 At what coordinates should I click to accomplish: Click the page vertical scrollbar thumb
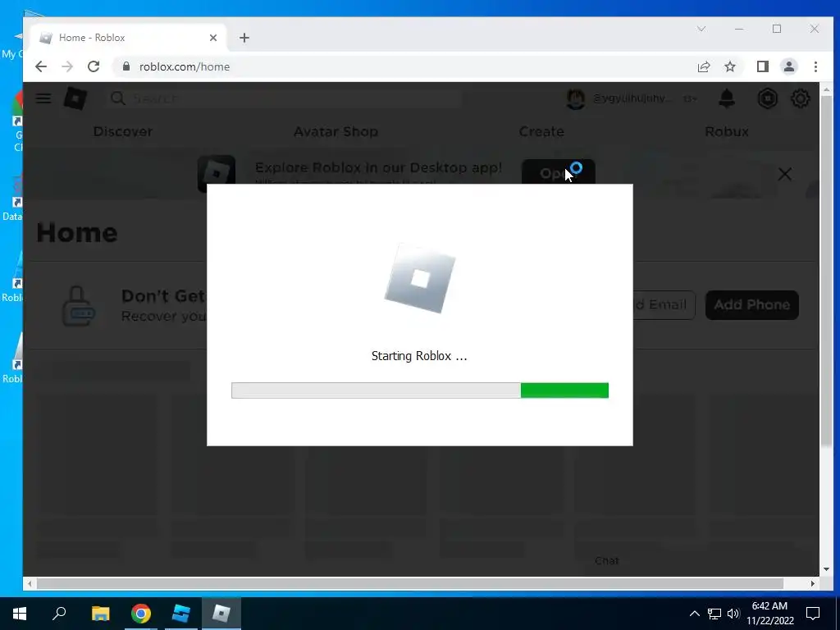coord(826,271)
